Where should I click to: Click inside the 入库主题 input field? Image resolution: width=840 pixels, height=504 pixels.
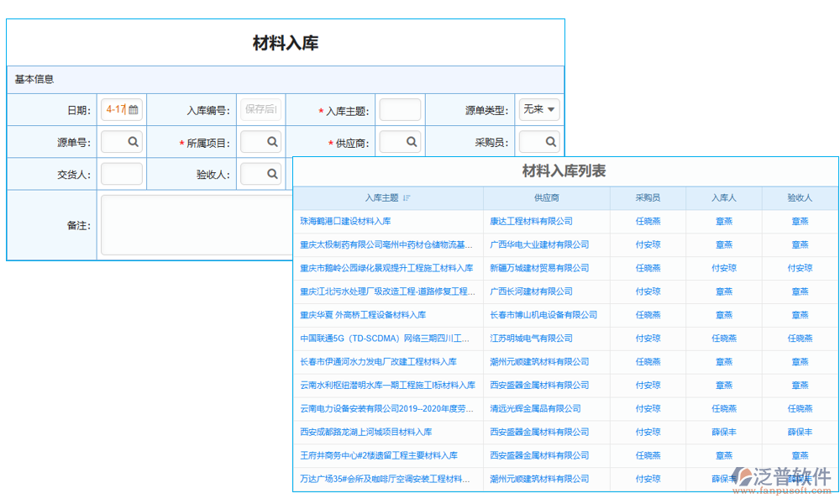click(400, 109)
